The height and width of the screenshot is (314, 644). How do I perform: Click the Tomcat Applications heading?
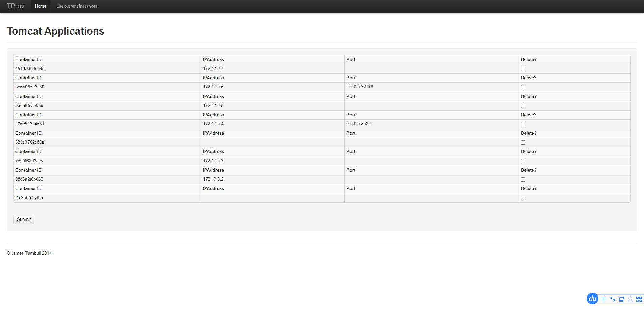[56, 31]
